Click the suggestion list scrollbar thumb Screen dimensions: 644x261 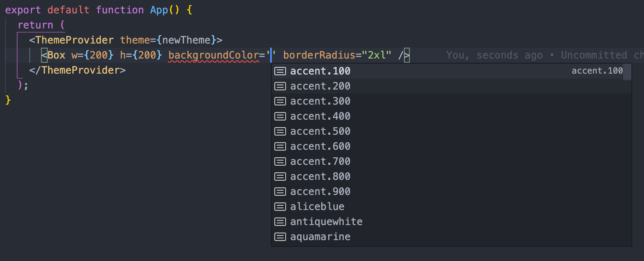[627, 72]
